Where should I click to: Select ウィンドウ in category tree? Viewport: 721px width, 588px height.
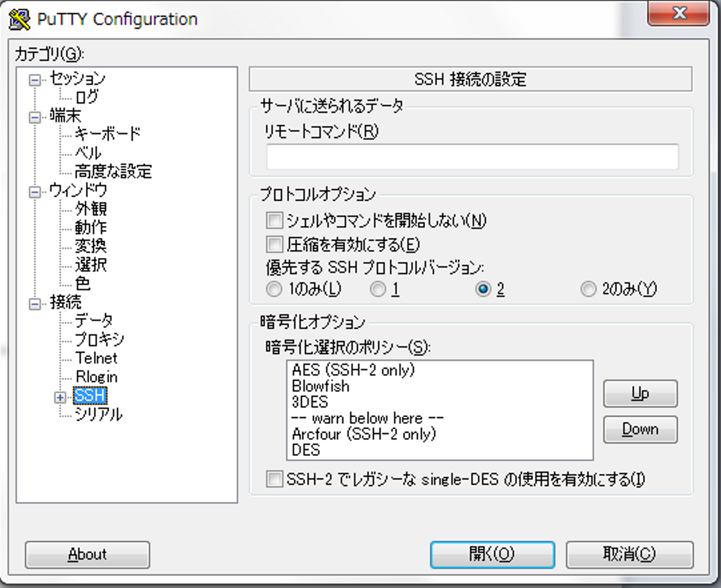coord(78,190)
